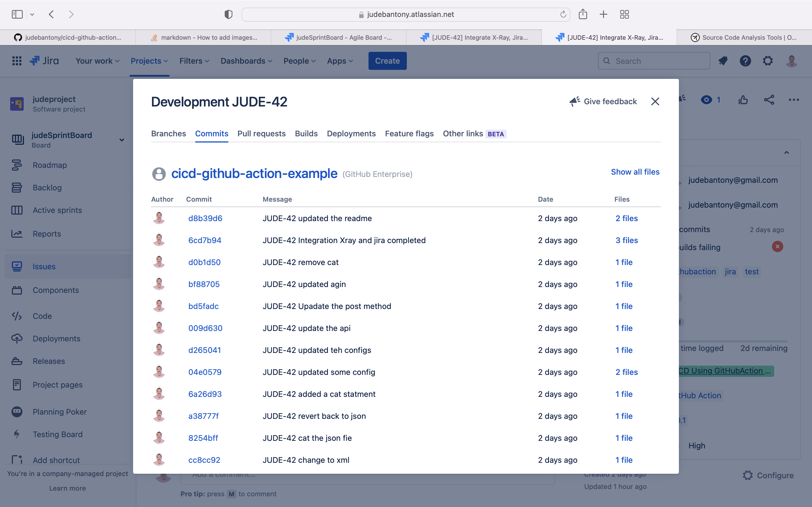Viewport: 812px width, 507px height.
Task: Open Jira settings gear icon
Action: click(768, 61)
